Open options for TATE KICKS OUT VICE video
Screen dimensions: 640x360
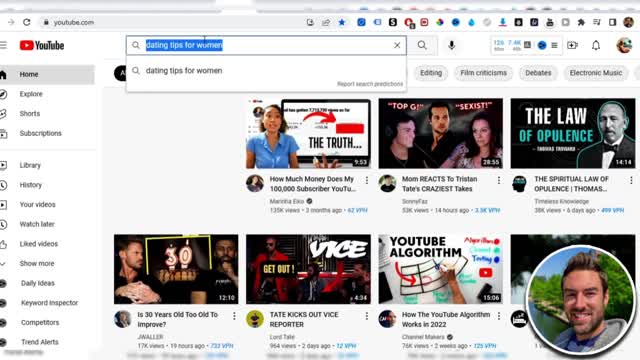[367, 316]
